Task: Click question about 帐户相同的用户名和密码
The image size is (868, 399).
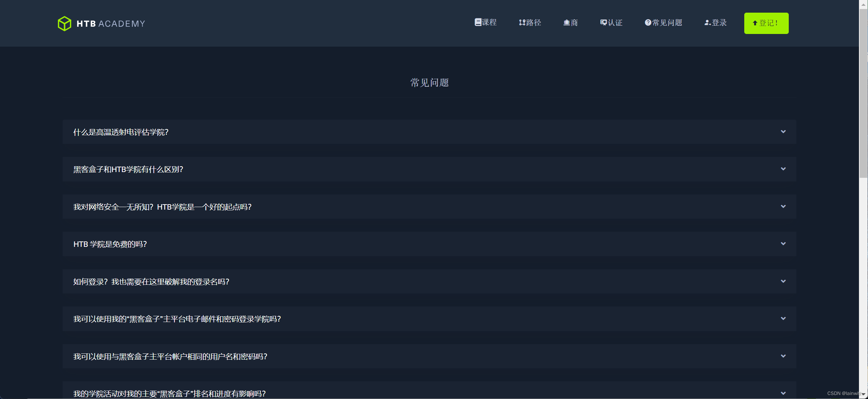Action: click(x=170, y=357)
